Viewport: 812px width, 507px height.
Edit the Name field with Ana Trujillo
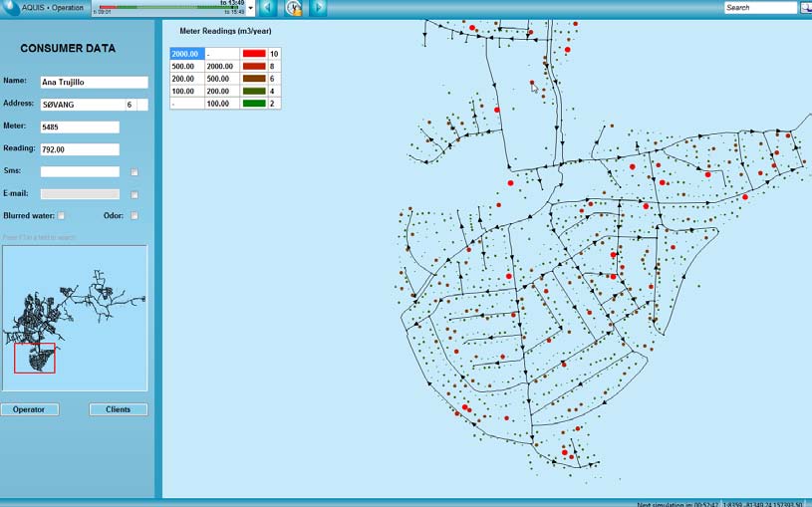pyautogui.click(x=95, y=82)
